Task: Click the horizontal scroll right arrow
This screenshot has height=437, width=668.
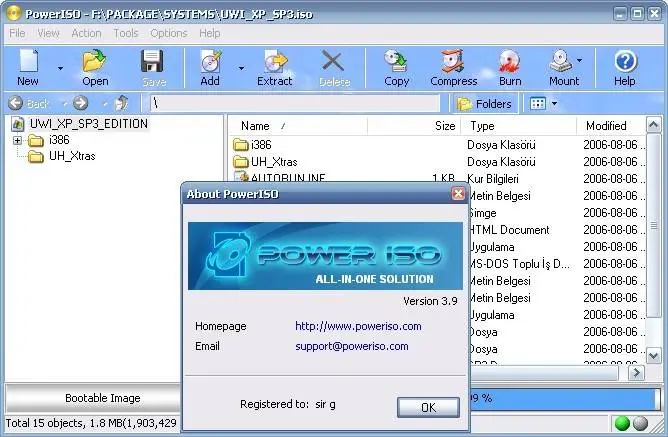Action: (x=636, y=373)
